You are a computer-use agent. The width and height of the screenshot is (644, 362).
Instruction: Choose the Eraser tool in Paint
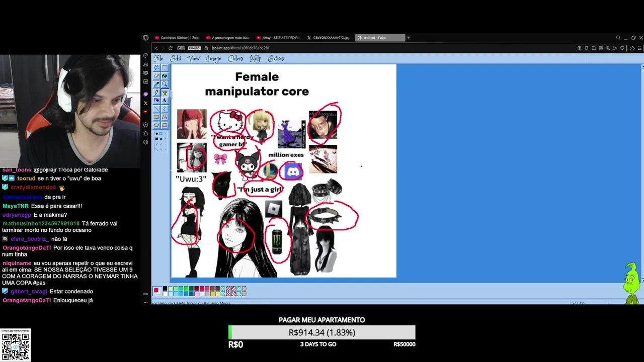coord(156,76)
